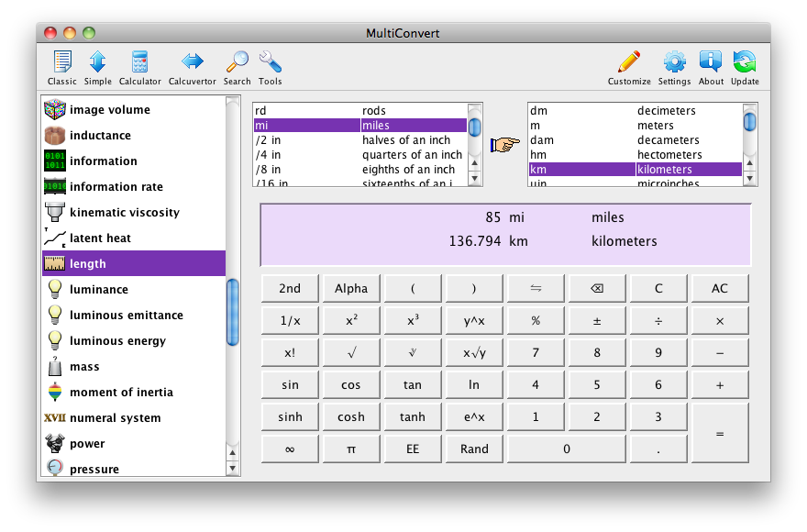
Task: Toggle the 2nd function key
Action: (x=290, y=288)
